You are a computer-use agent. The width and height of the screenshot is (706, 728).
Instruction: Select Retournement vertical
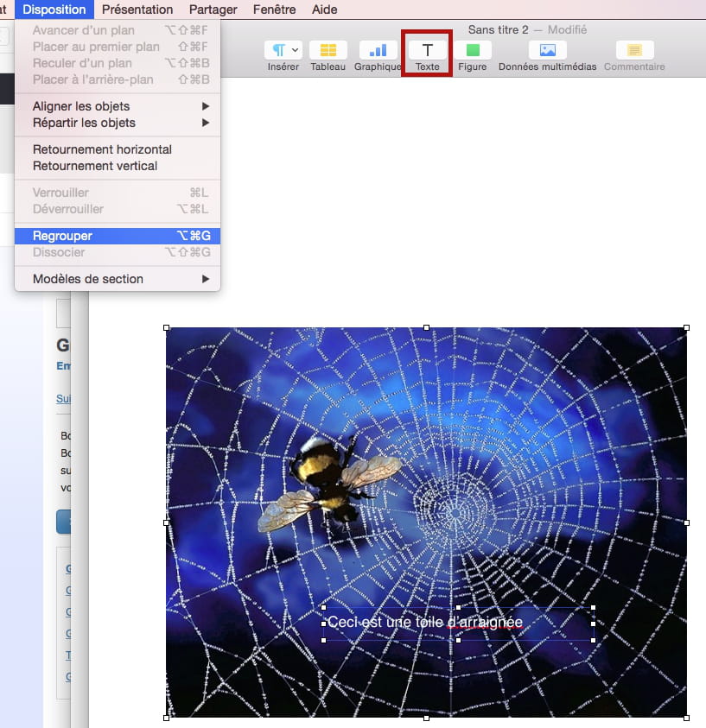click(118, 166)
